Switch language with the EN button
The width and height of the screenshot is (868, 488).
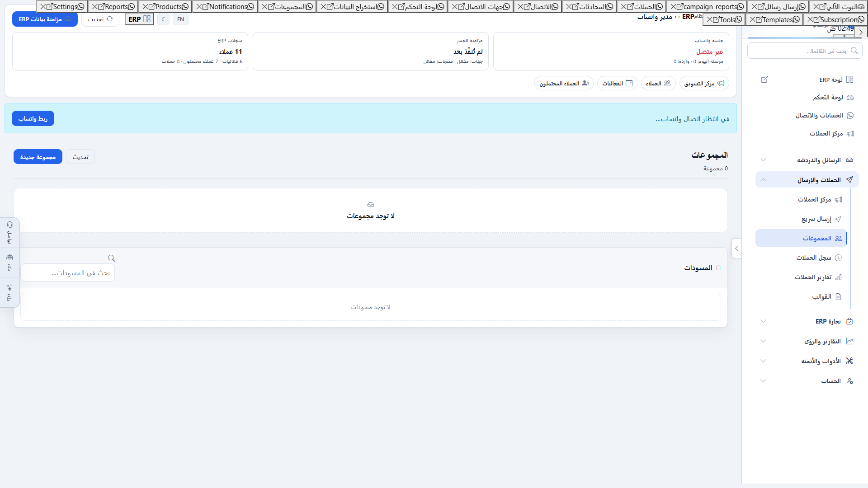tap(180, 19)
